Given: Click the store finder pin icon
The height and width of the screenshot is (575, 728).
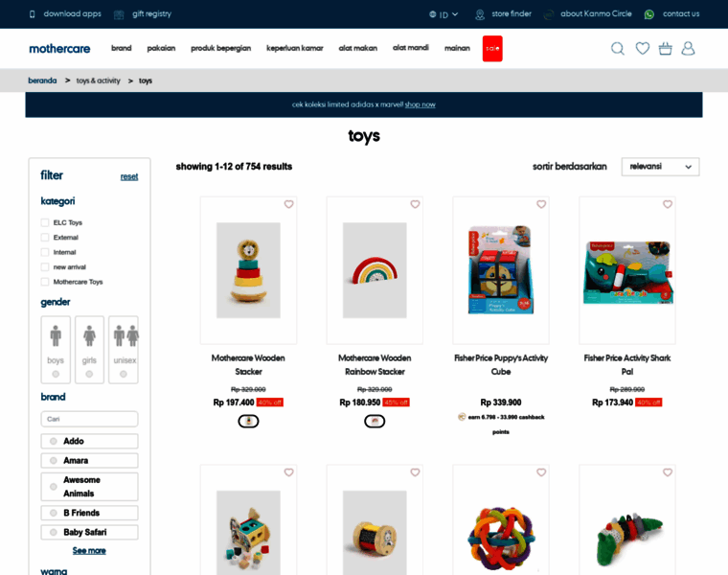Looking at the screenshot, I should [x=480, y=14].
